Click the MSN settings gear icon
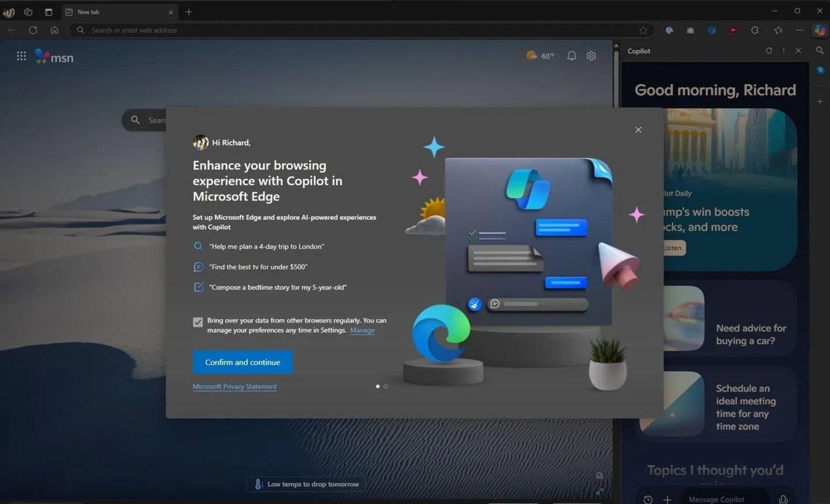The height and width of the screenshot is (504, 830). pos(591,55)
